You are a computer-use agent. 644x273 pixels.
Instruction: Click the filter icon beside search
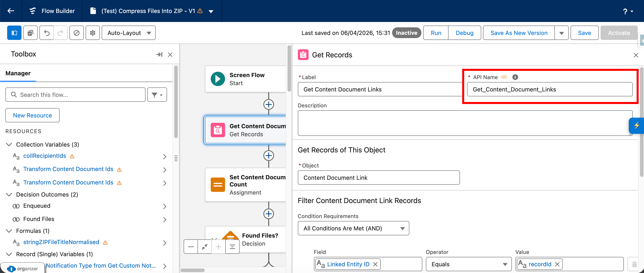(x=157, y=95)
